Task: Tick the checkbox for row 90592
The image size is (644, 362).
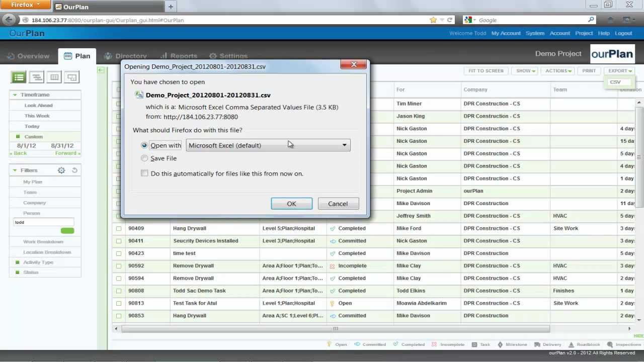Action: point(119,266)
